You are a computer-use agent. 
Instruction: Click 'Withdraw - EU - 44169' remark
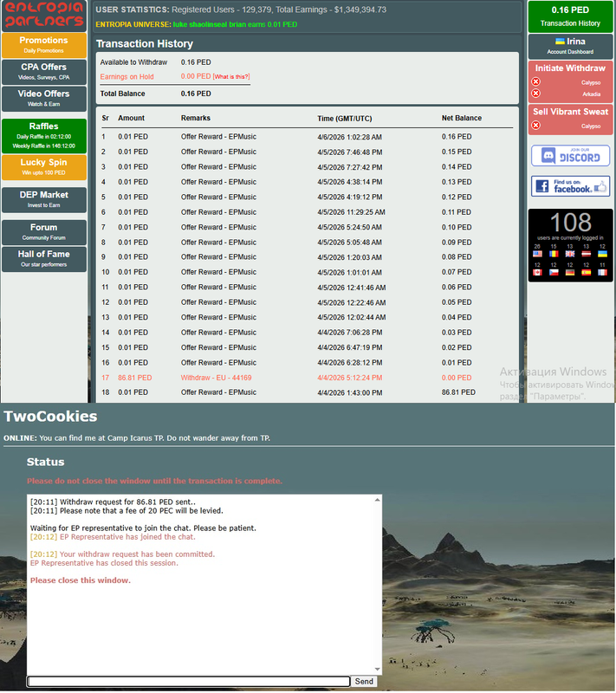216,378
